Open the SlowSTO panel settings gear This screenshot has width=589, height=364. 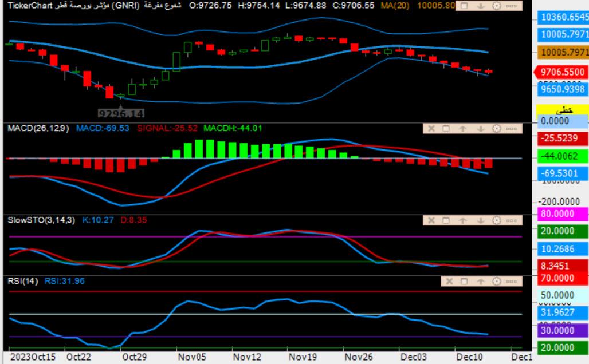tap(497, 220)
